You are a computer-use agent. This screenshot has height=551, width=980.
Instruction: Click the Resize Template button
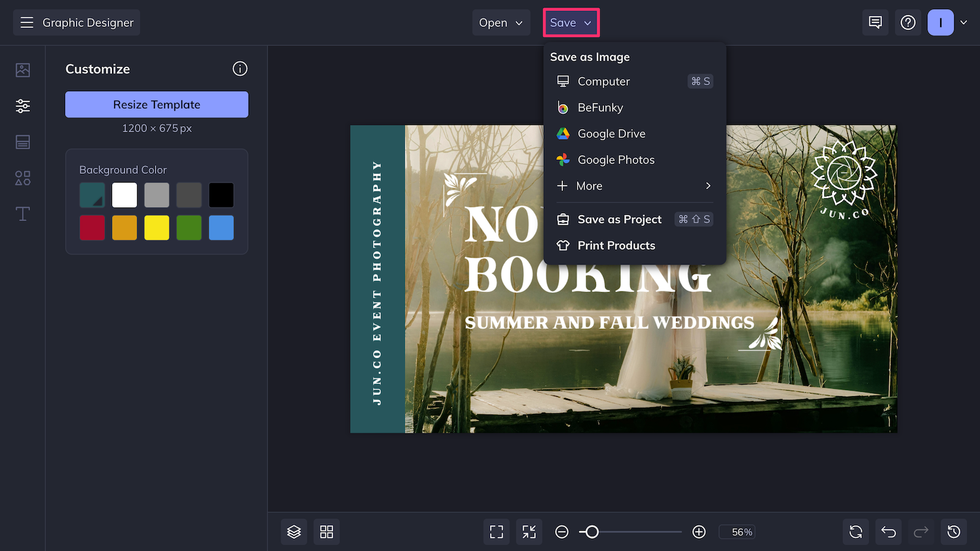[156, 104]
